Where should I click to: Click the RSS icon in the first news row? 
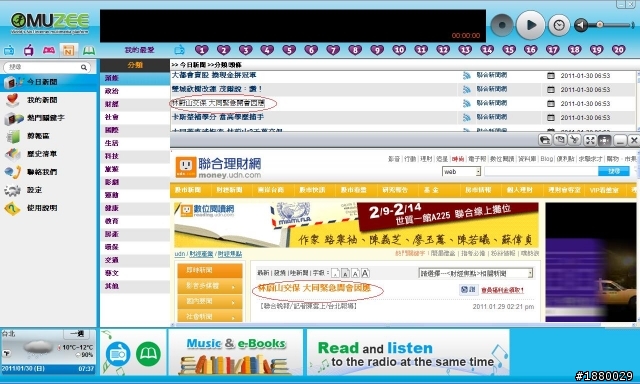pyautogui.click(x=466, y=75)
